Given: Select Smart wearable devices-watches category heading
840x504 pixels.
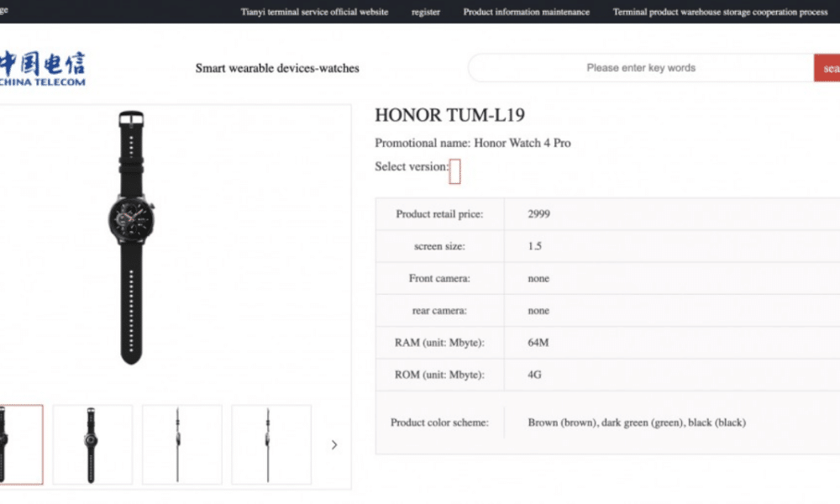Looking at the screenshot, I should click(x=277, y=68).
